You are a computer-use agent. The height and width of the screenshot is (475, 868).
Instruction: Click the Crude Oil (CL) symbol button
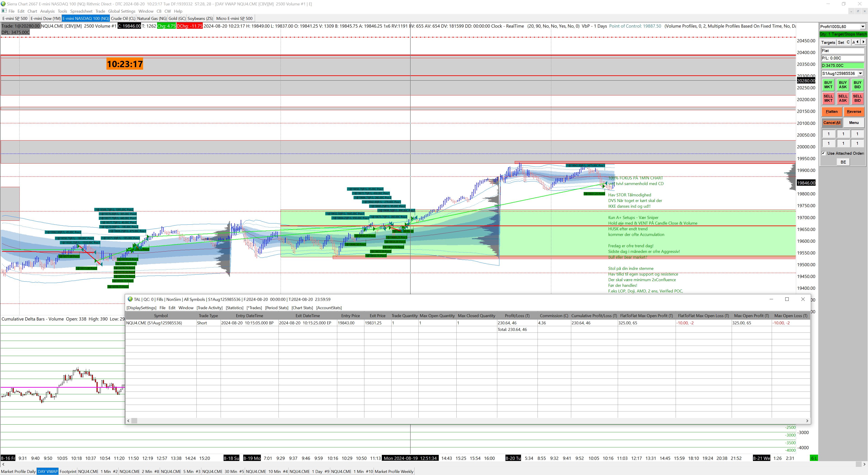point(123,19)
